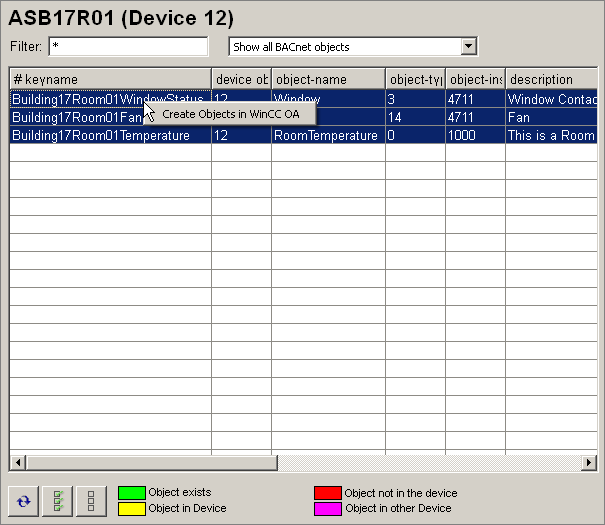Click the green Object exists swatch

132,493
